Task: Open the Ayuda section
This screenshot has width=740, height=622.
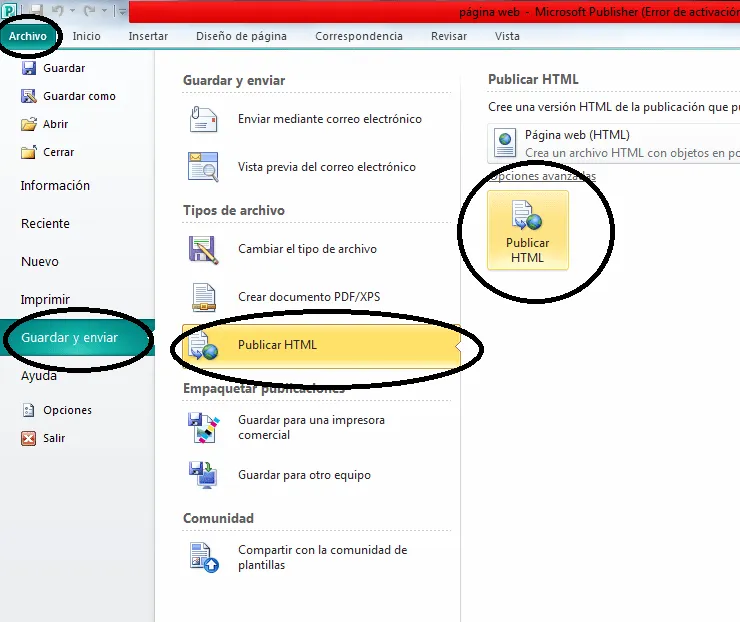Action: tap(39, 376)
